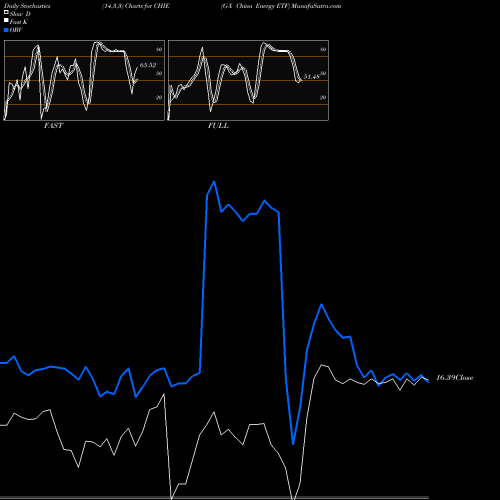Click the '(14,3,3) Charts for CHIE' text
The image size is (500, 500).
[136, 6]
